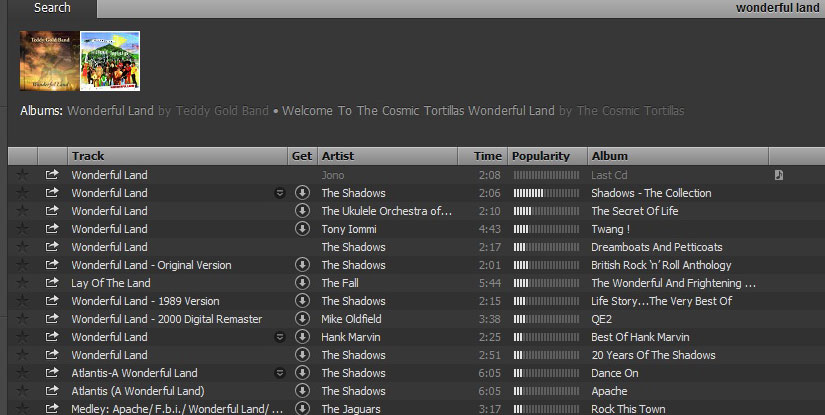
Task: Expand versions dropdown for Shadows - The Collection track
Action: 280,193
